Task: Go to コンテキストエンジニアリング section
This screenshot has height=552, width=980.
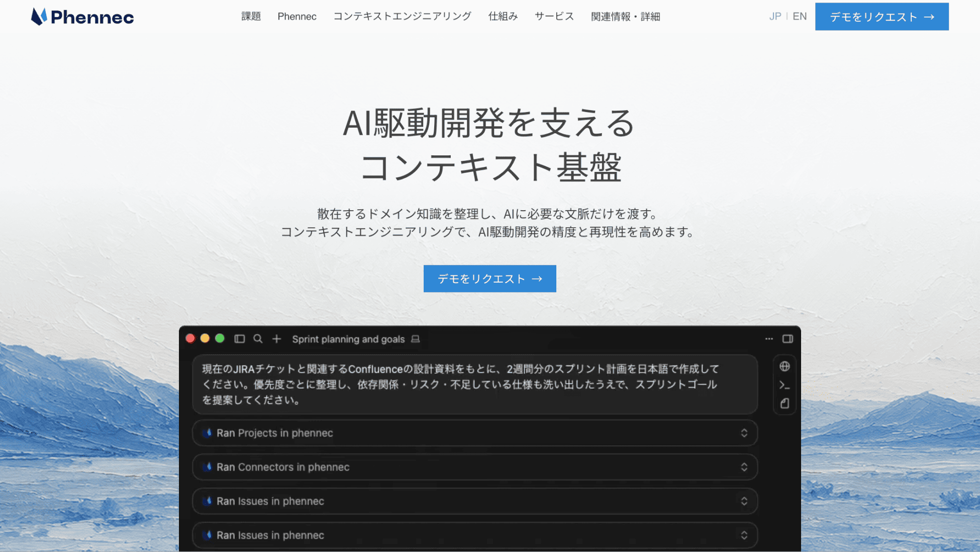Action: point(402,17)
